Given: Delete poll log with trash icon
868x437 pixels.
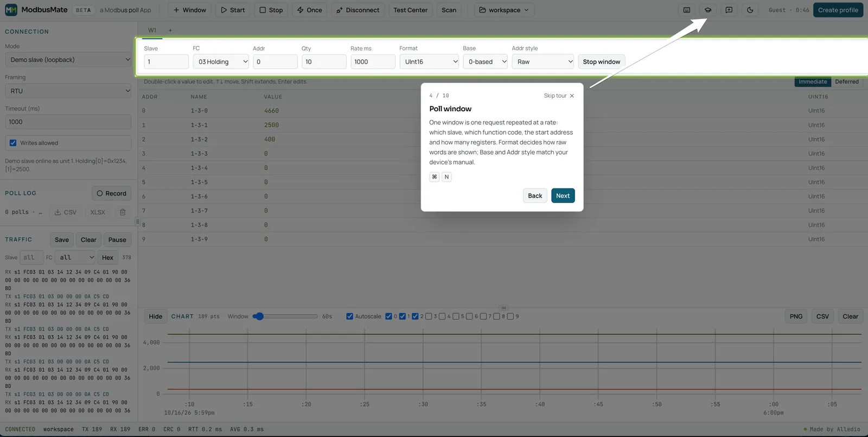Looking at the screenshot, I should [x=123, y=212].
